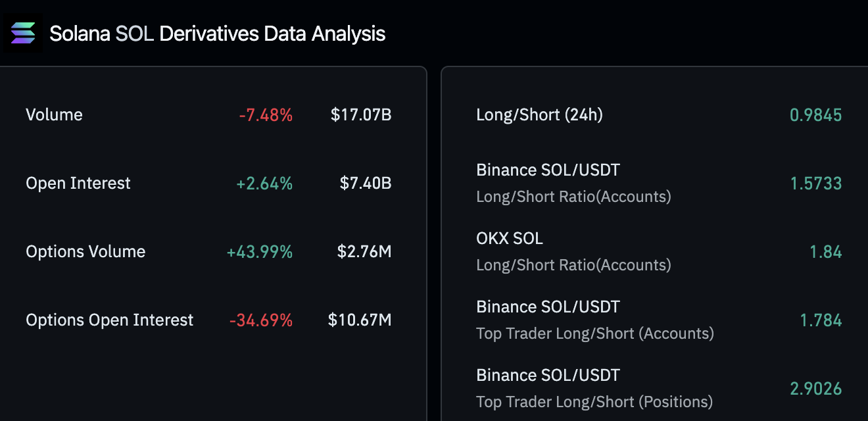Click the 1.5733 Binance accounts ratio value
868x421 pixels.
click(815, 184)
